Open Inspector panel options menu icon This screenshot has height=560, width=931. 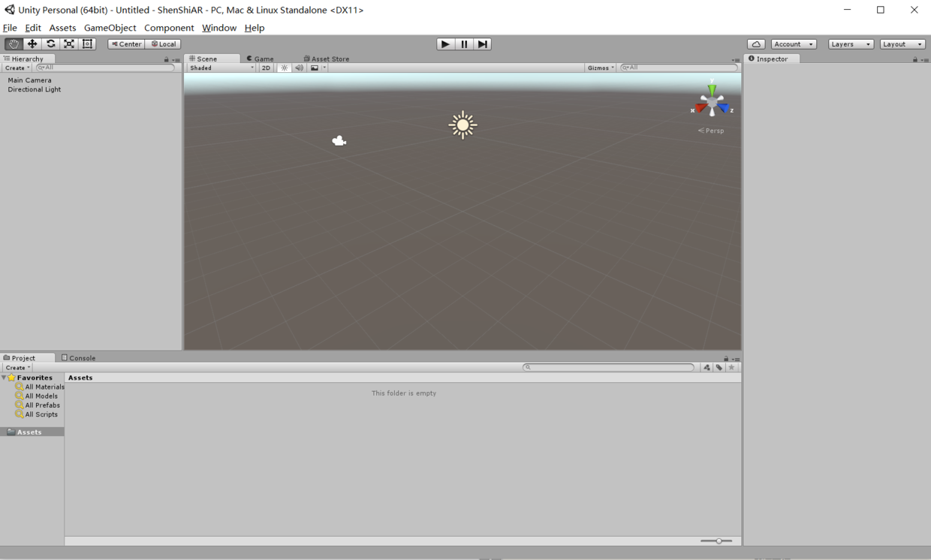pos(925,60)
